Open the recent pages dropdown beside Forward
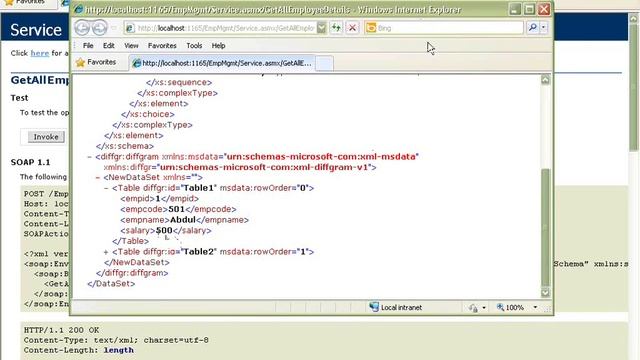The image size is (640, 360). pyautogui.click(x=114, y=28)
